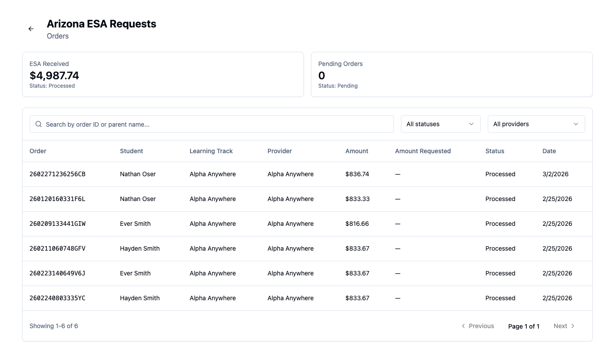Screen dimensions: 614x364
Task: Click the Status column header
Action: click(x=494, y=151)
